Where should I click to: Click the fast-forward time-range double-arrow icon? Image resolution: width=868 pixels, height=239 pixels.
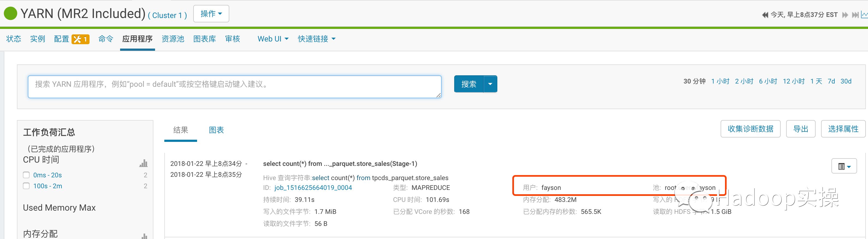pos(845,15)
